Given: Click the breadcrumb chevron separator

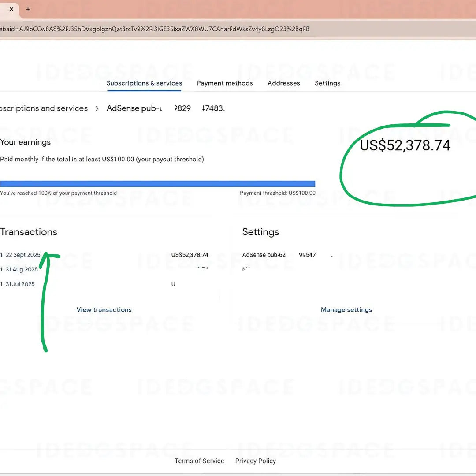Looking at the screenshot, I should 97,108.
